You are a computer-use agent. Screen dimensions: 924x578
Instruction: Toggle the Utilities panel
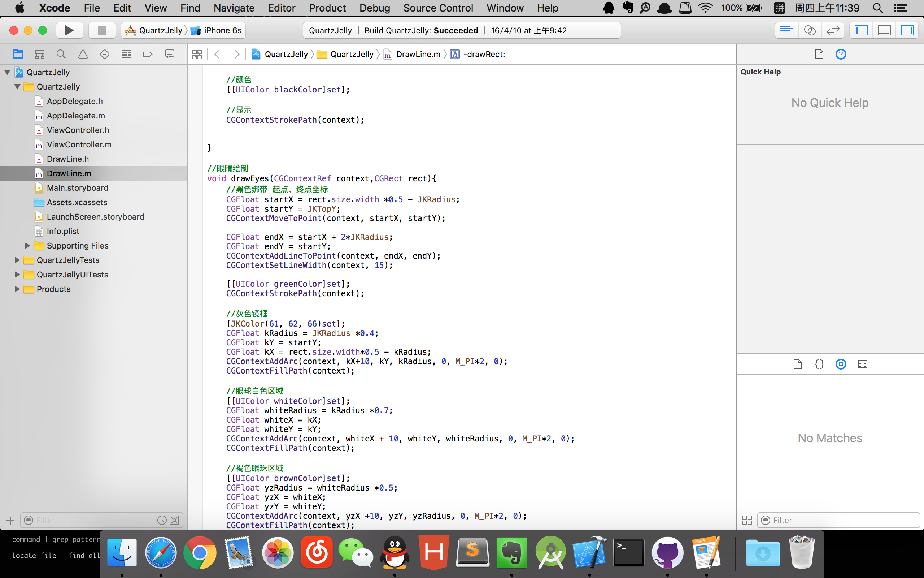tap(907, 30)
